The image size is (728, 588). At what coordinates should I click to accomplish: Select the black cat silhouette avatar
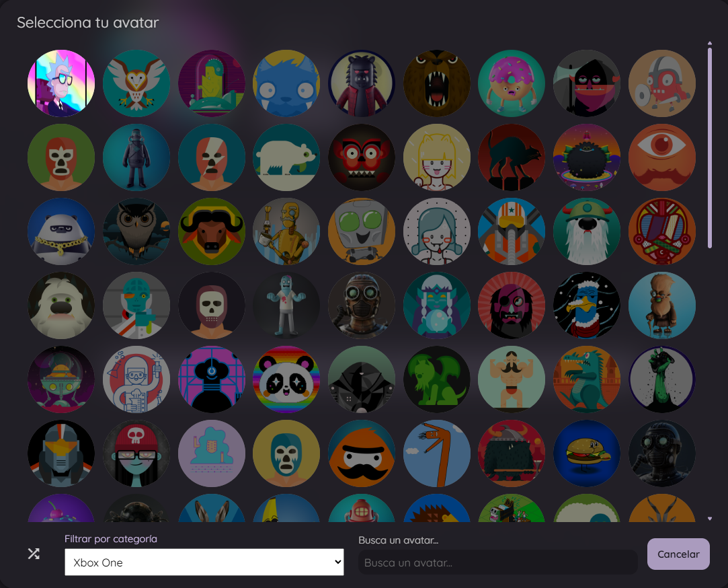point(512,157)
